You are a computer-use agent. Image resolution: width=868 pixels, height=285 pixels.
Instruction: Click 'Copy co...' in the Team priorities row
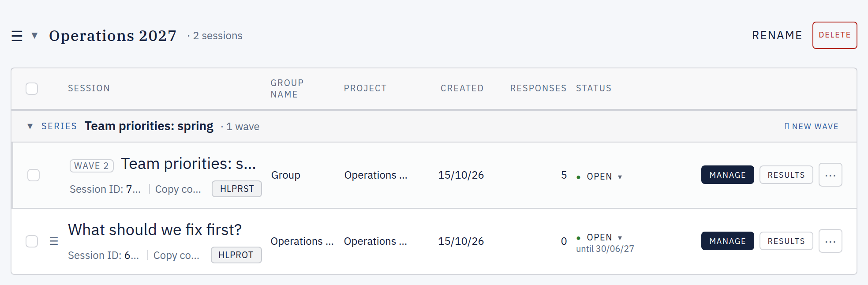pos(178,189)
